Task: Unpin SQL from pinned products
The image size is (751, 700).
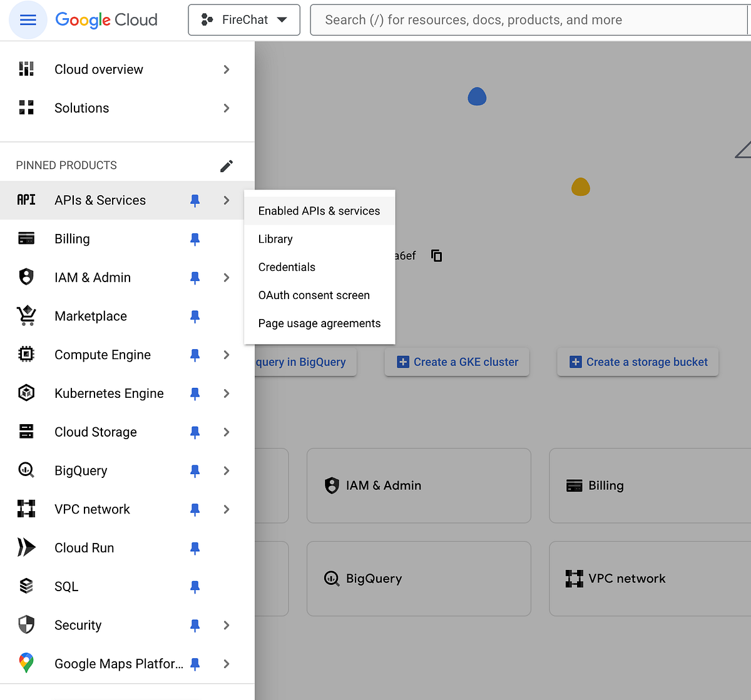Action: pyautogui.click(x=195, y=586)
